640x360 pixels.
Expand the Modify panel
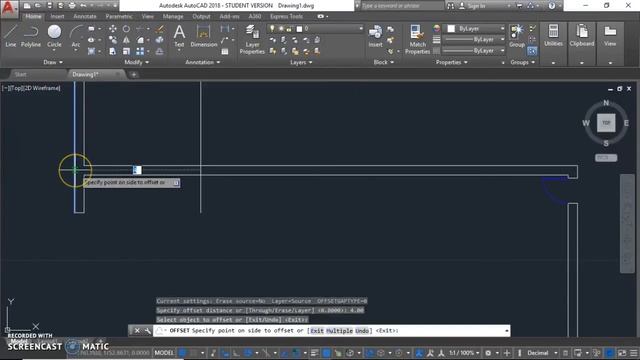point(137,62)
